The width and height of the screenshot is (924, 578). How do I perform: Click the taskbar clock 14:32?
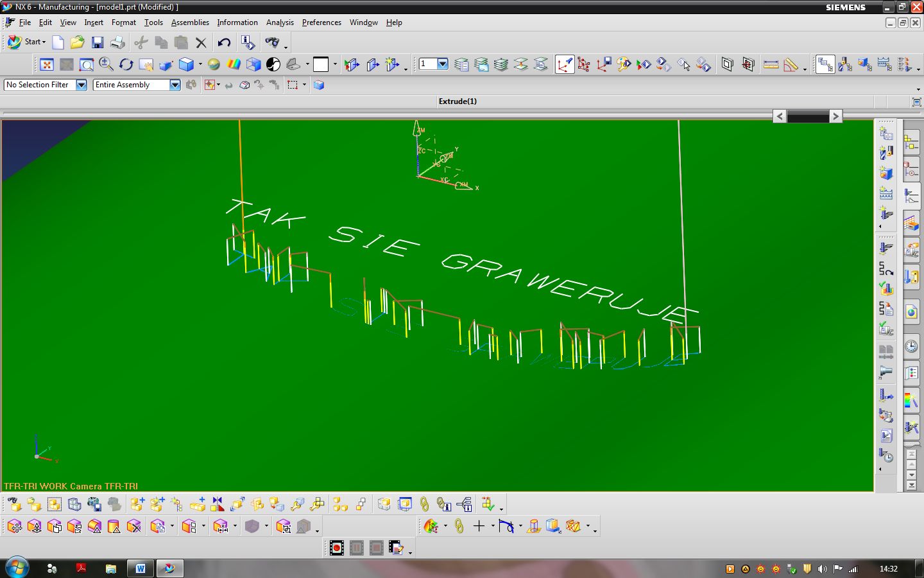pyautogui.click(x=889, y=569)
